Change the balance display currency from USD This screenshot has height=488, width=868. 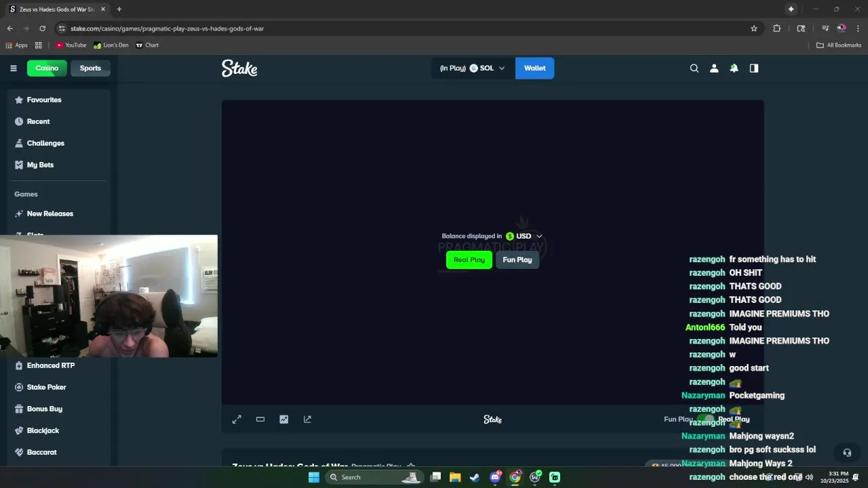point(524,236)
